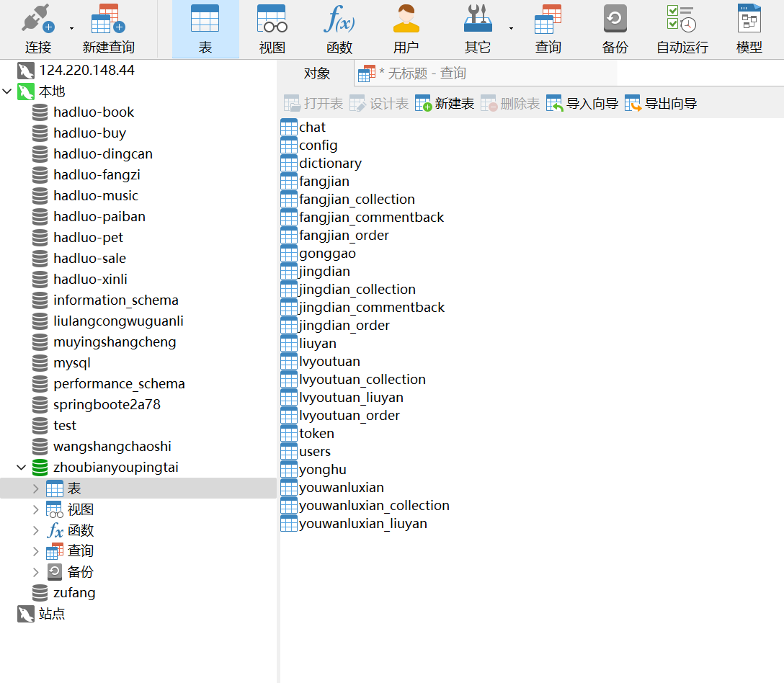Click the dictionary table icon
784x683 pixels.
[x=289, y=164]
